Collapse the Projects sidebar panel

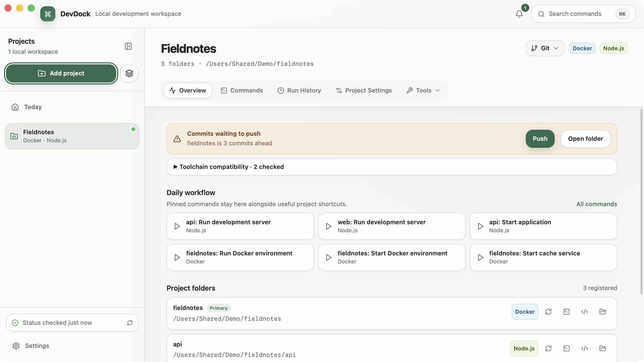click(x=128, y=46)
